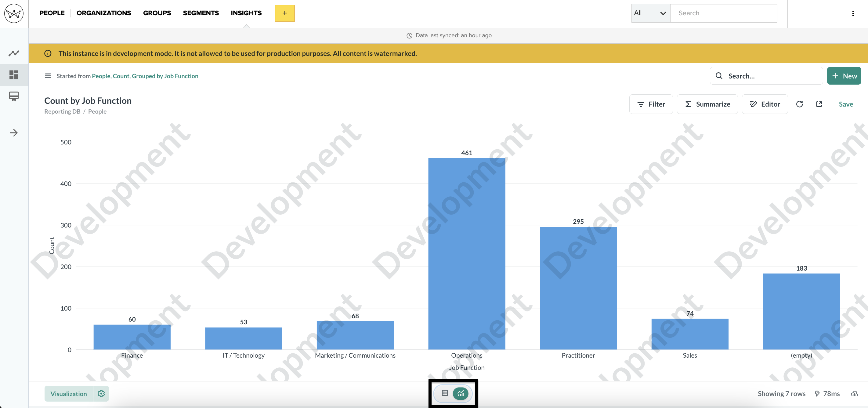Go to the PEOPLE tab
868x408 pixels.
click(52, 13)
